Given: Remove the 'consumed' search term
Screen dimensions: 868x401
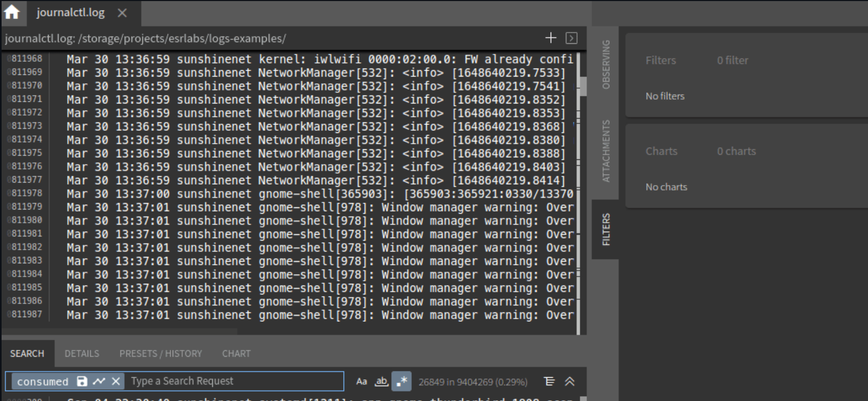Looking at the screenshot, I should 116,381.
